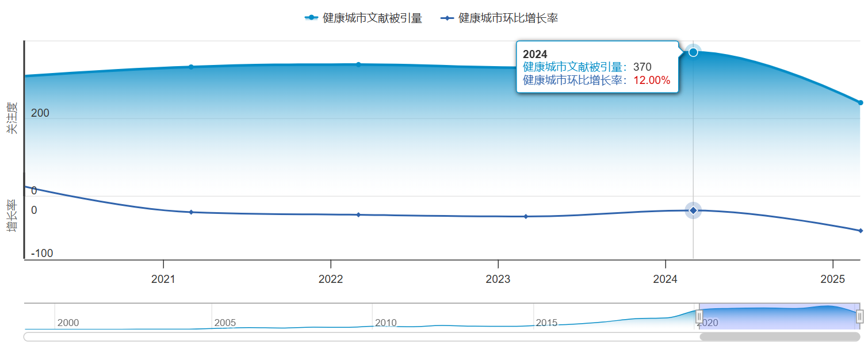Click the 2025 circle marker on the citation area curve
The width and height of the screenshot is (868, 345).
point(861,103)
